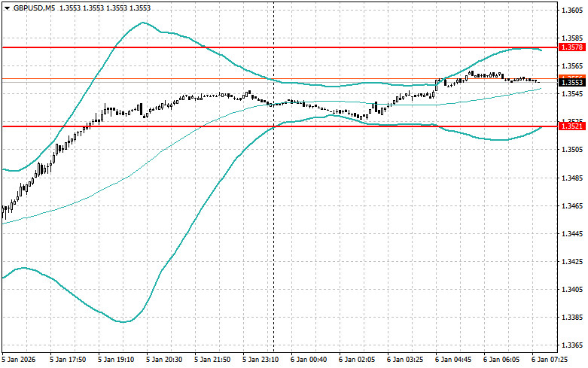
Task: Select the GBPUSD,M5 chart title text
Action: [x=34, y=8]
